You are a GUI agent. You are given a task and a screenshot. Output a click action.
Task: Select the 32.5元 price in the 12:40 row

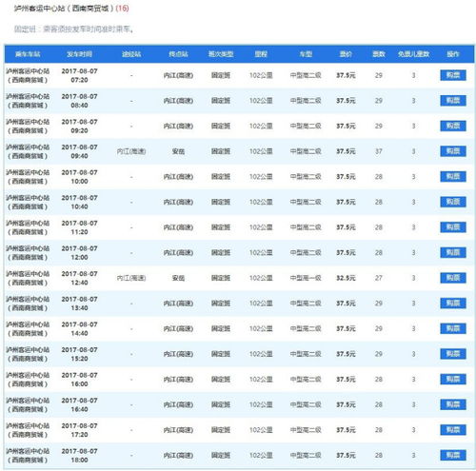click(x=346, y=278)
